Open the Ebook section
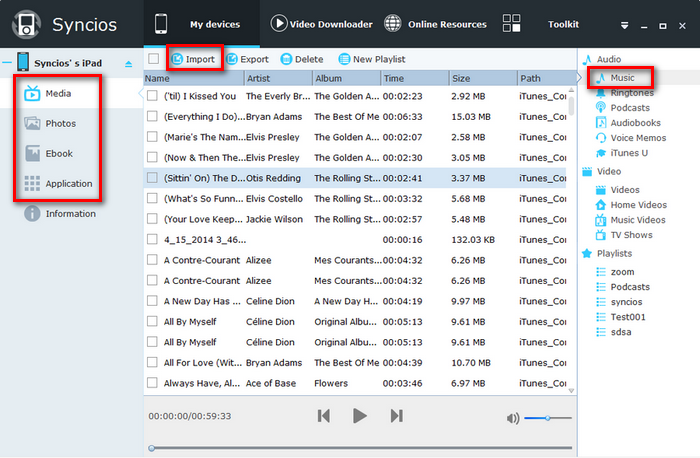Image resolution: width=700 pixels, height=458 pixels. pos(49,154)
